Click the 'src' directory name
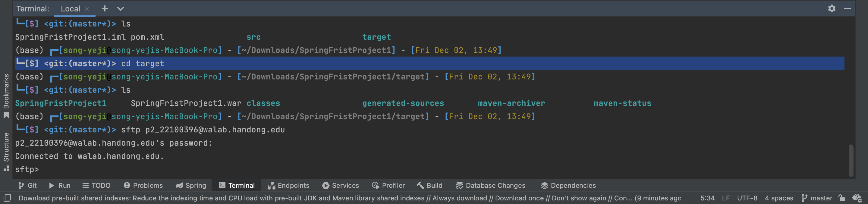Viewport: 868px width, 204px height. tap(253, 37)
